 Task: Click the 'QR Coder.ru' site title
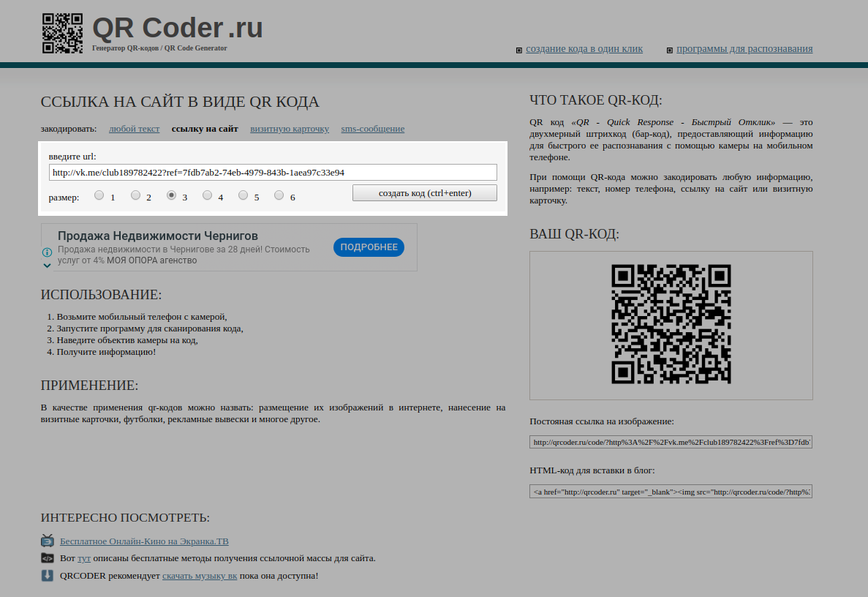point(178,28)
